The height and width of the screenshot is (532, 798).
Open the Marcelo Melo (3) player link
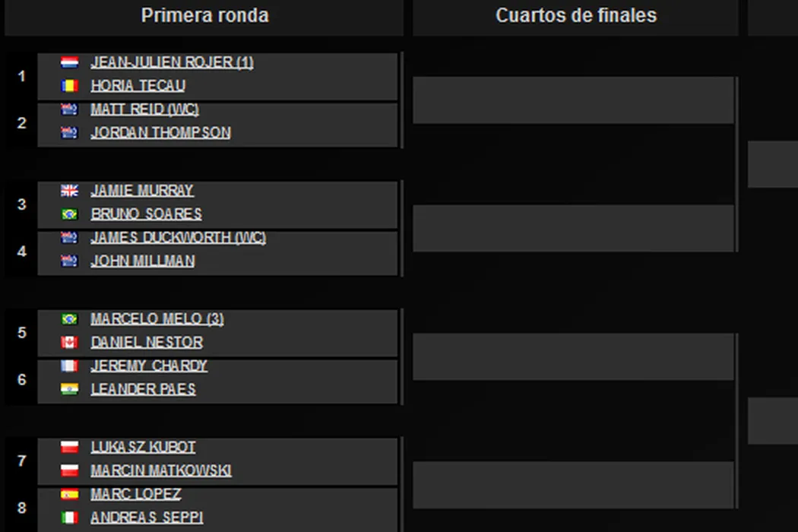tap(157, 319)
